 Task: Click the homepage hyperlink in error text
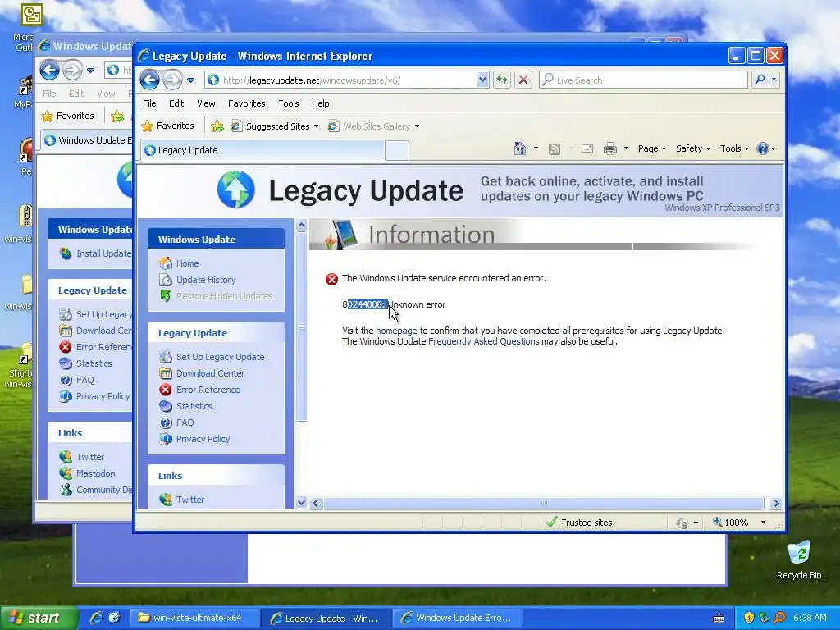pos(396,331)
